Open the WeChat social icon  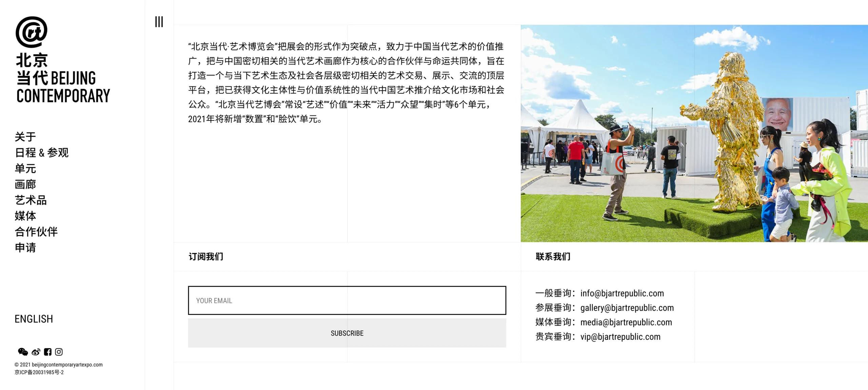pyautogui.click(x=23, y=352)
